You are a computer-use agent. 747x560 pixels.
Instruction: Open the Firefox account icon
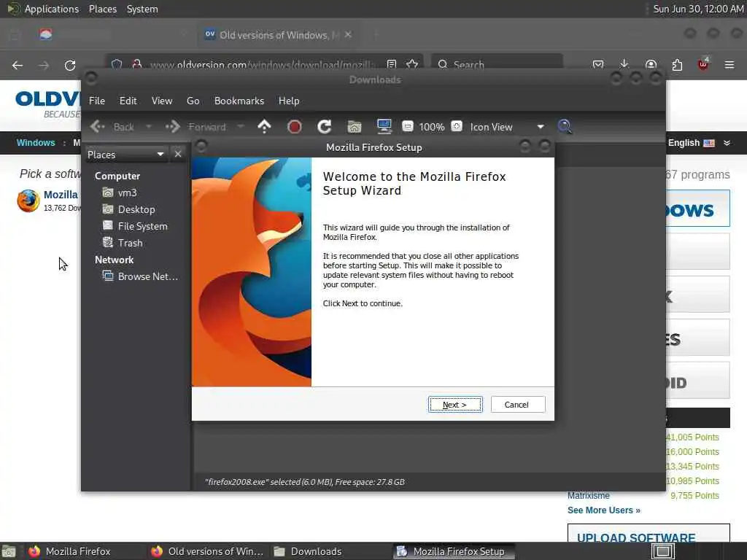(x=651, y=65)
